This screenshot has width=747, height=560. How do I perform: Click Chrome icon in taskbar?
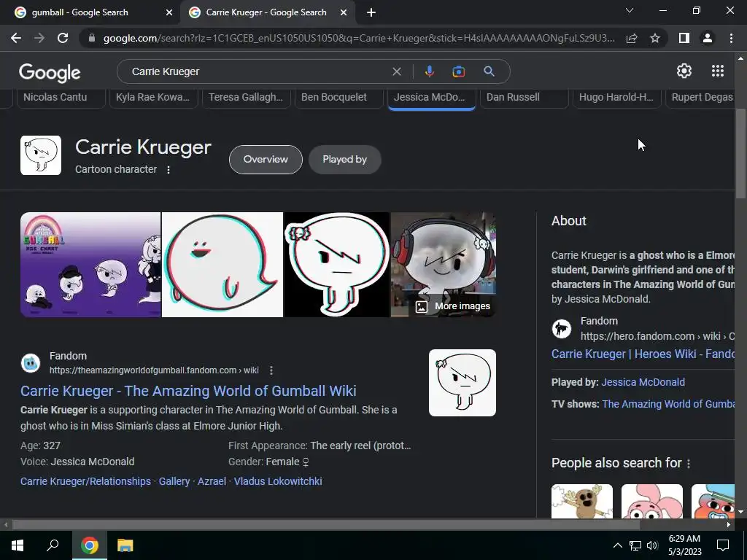[x=89, y=545]
